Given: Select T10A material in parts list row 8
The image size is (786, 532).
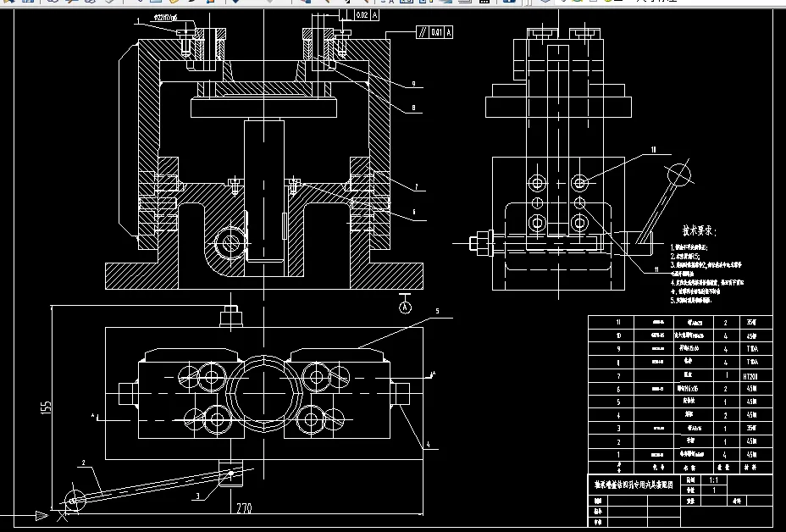Looking at the screenshot, I should [x=752, y=362].
